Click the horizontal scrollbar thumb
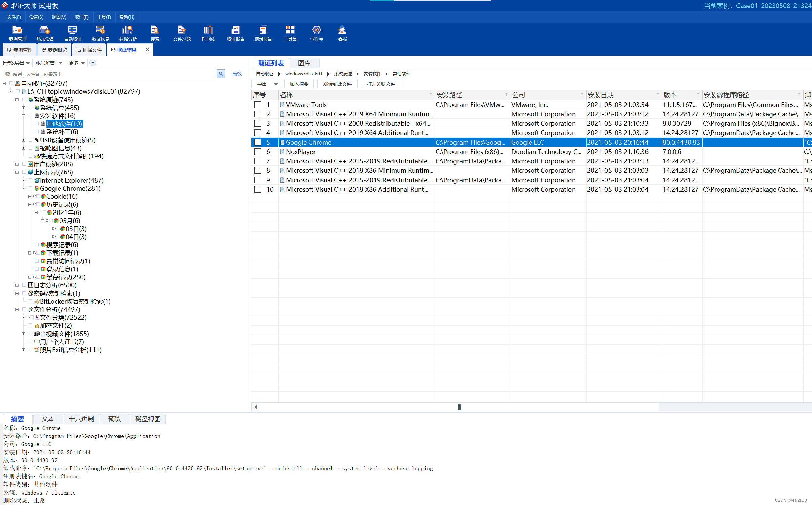 click(x=459, y=407)
